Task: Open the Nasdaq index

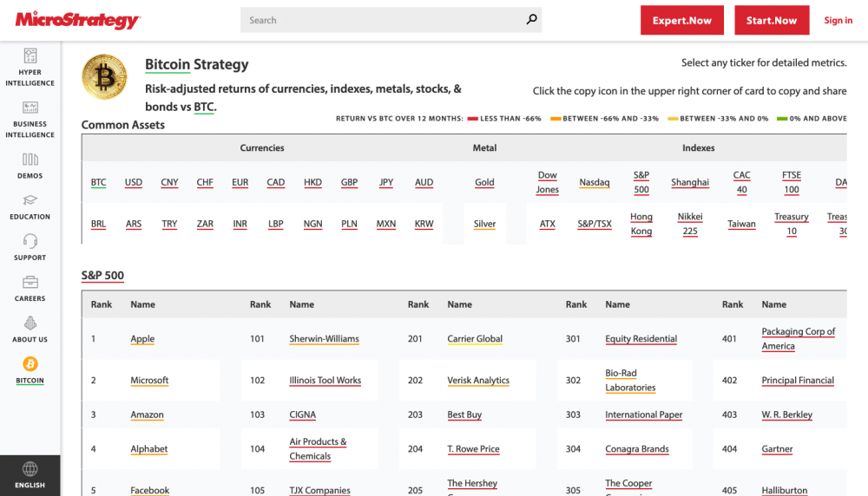Action: pos(595,182)
